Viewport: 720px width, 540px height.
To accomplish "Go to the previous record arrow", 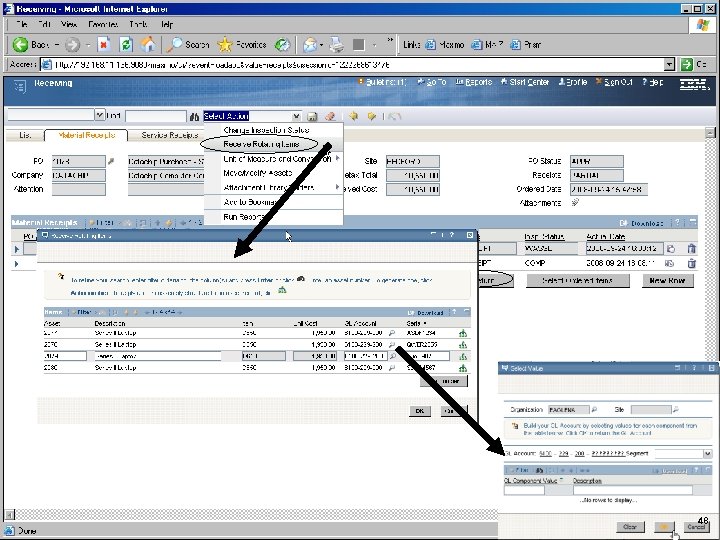I will pyautogui.click(x=353, y=116).
